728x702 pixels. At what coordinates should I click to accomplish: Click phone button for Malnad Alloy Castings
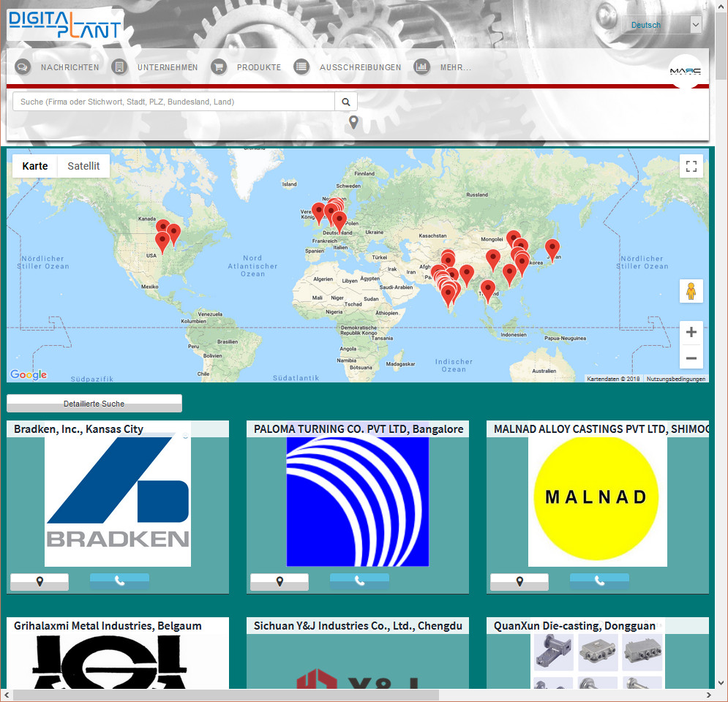coord(599,581)
